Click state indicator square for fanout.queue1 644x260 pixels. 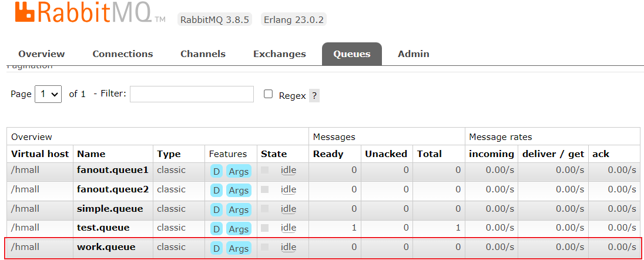265,170
